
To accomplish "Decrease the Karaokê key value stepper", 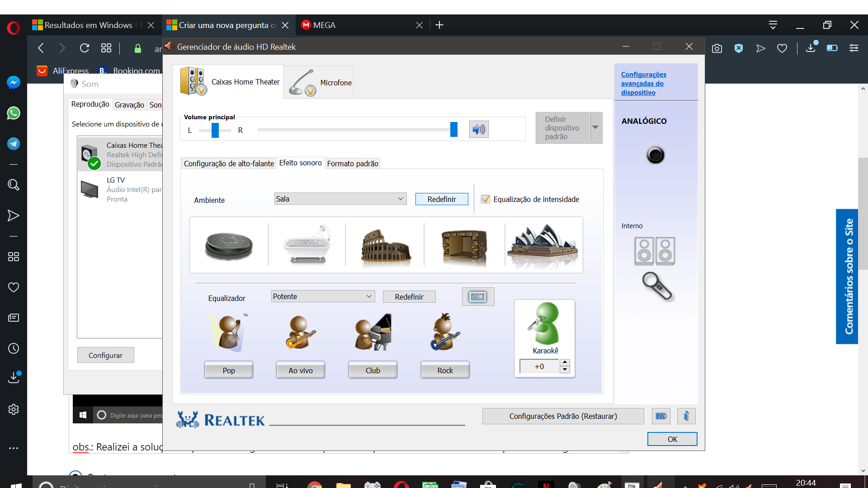I will pos(565,370).
